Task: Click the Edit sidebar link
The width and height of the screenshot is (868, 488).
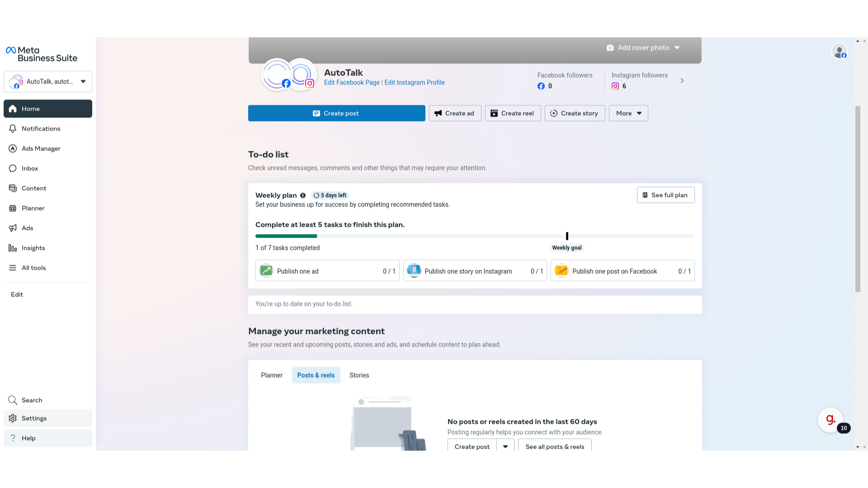Action: tap(17, 294)
